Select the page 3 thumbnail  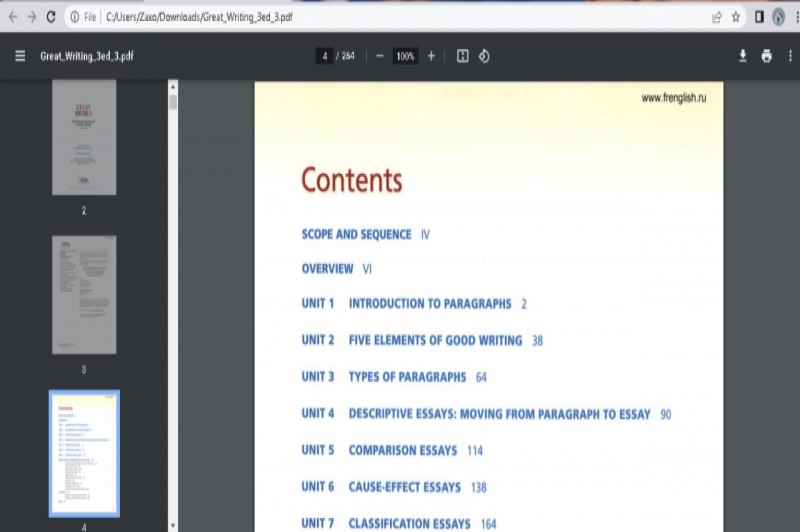click(84, 294)
